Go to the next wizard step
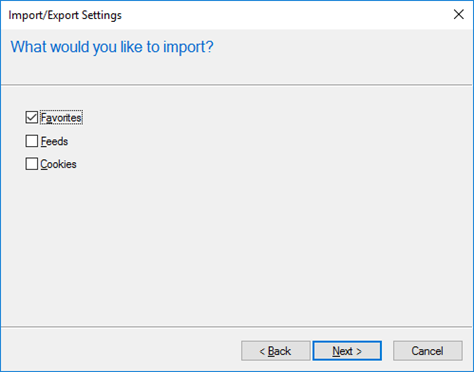Screen dimensions: 474x372 (347, 351)
